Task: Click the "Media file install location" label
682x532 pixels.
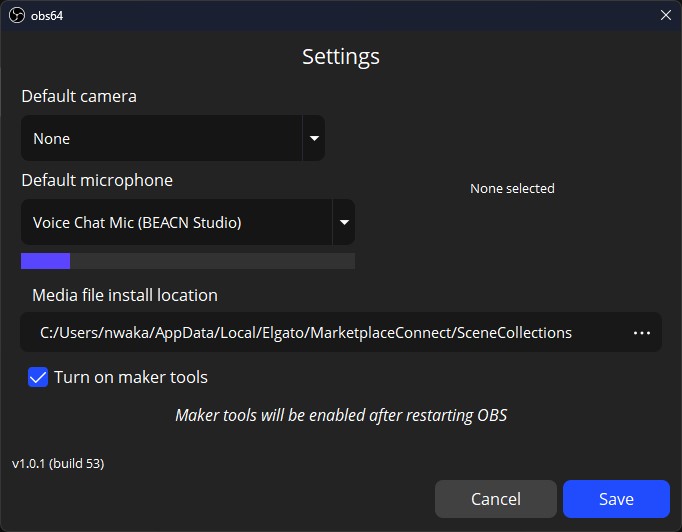Action: (125, 295)
